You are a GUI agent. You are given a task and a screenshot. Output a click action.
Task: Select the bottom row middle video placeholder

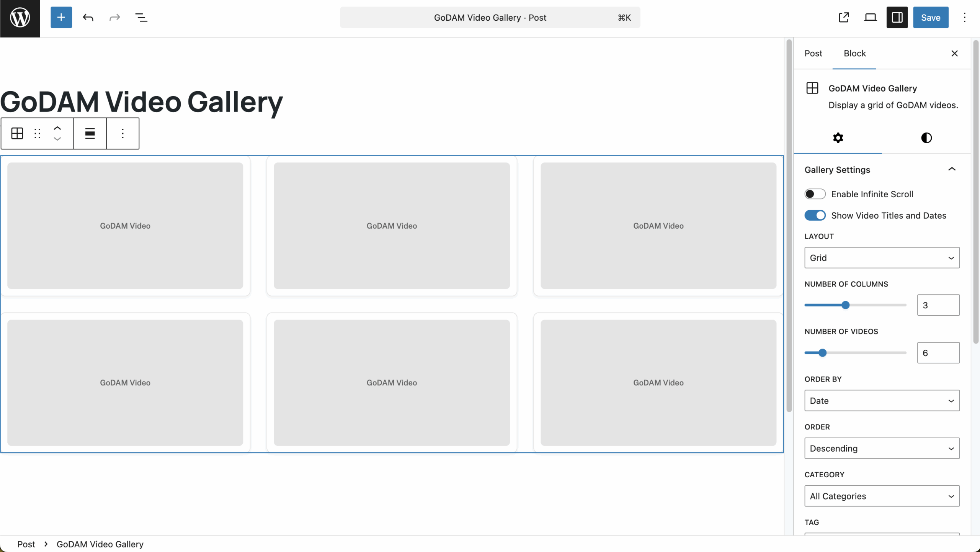point(392,383)
